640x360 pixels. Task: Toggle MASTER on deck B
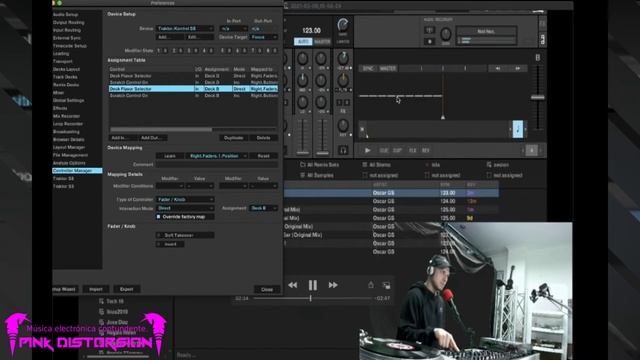[x=388, y=69]
